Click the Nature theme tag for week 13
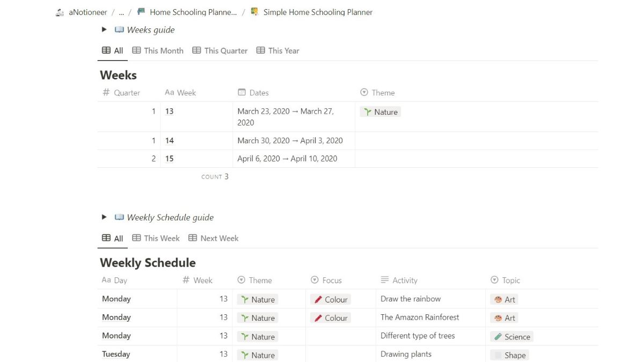 pyautogui.click(x=380, y=112)
